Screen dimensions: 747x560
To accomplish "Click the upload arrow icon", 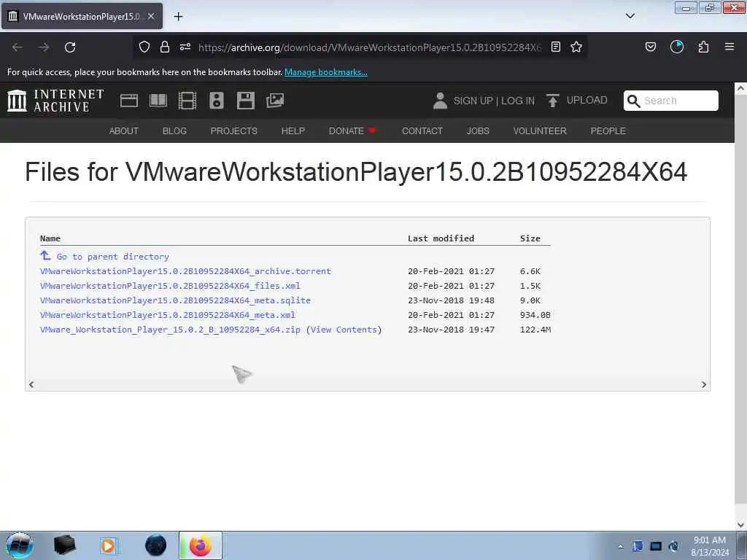I will (553, 101).
